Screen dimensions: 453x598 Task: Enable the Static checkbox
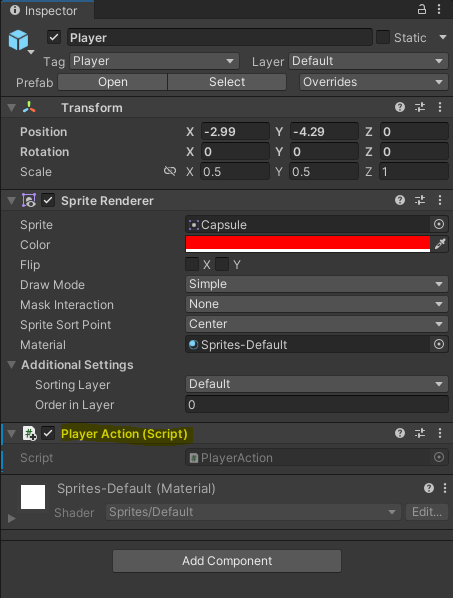tap(383, 37)
